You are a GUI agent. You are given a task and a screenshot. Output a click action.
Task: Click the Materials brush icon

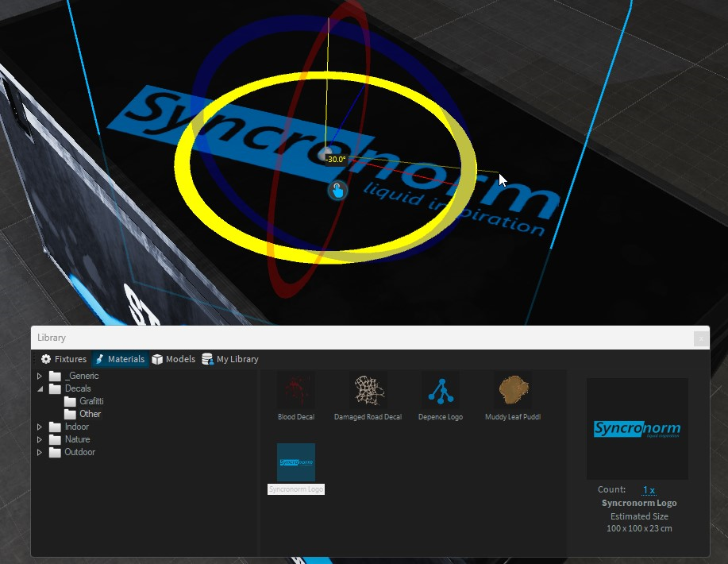click(x=99, y=359)
